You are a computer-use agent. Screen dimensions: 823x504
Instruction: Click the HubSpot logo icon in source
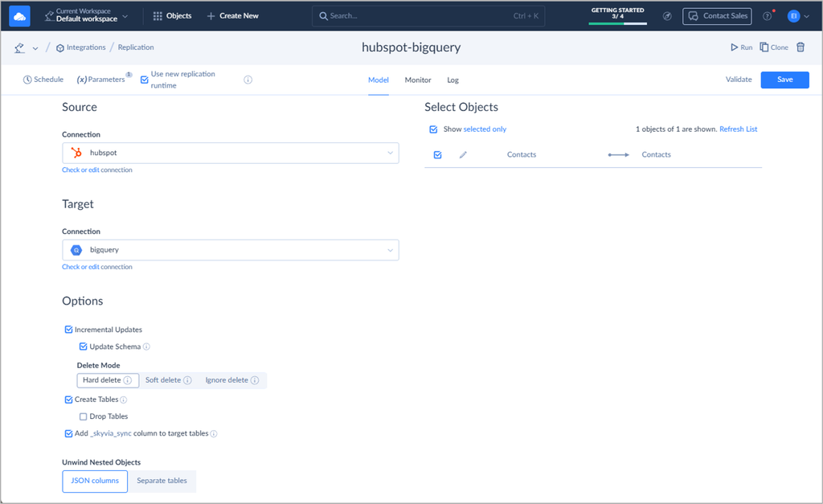76,153
